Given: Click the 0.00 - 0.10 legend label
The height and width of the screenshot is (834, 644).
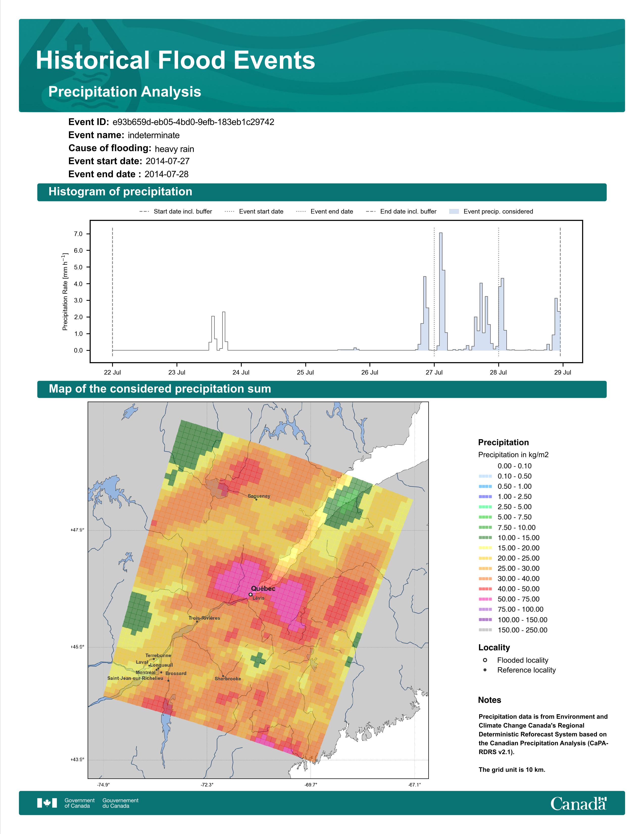Looking at the screenshot, I should (x=514, y=466).
